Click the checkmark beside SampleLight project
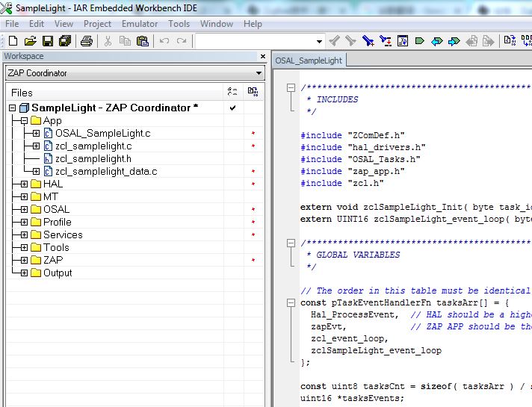The width and height of the screenshot is (532, 407). tap(233, 108)
